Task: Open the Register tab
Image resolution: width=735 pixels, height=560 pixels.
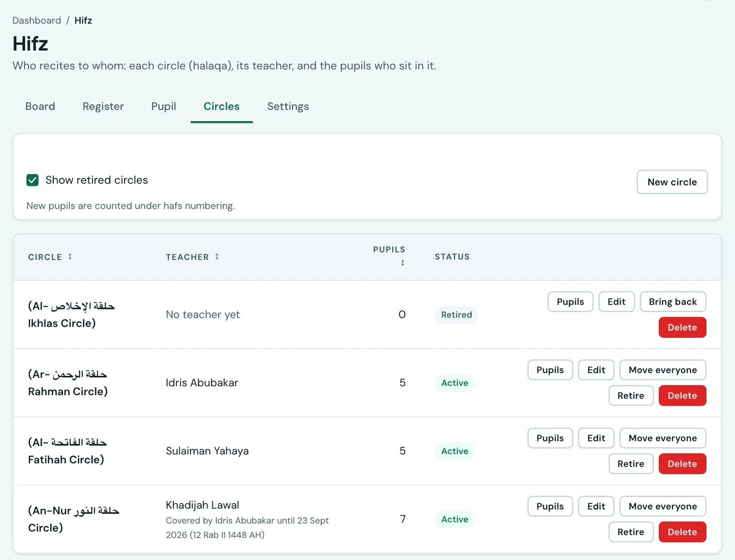Action: pos(103,106)
